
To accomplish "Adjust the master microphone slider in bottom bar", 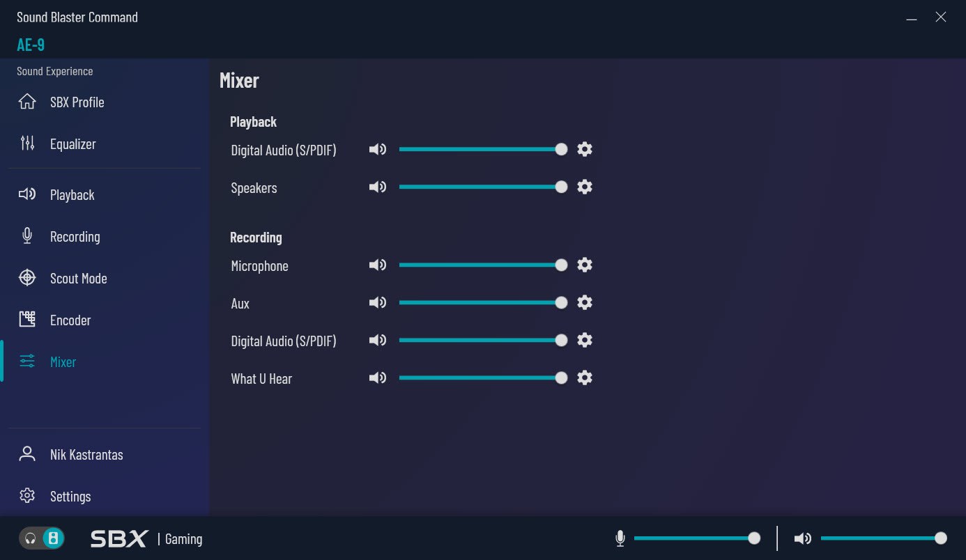I will point(697,538).
